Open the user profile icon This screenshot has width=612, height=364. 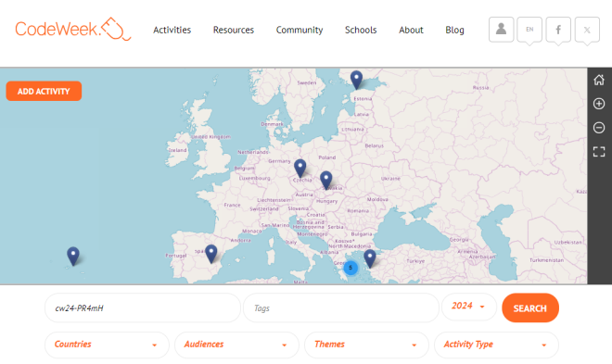click(501, 30)
